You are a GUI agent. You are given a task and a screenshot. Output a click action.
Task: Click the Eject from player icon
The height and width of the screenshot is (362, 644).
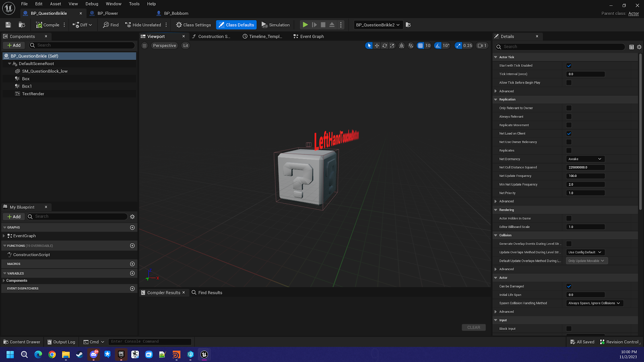point(332,25)
